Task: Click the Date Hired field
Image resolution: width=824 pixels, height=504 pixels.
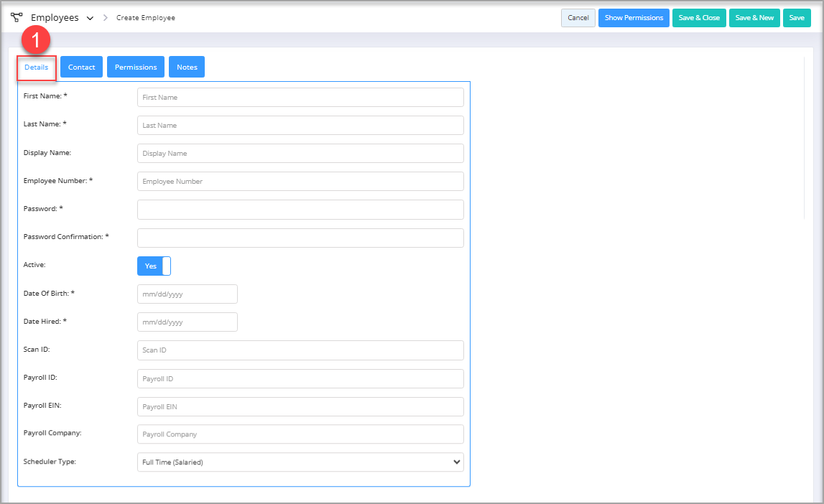Action: click(x=188, y=322)
